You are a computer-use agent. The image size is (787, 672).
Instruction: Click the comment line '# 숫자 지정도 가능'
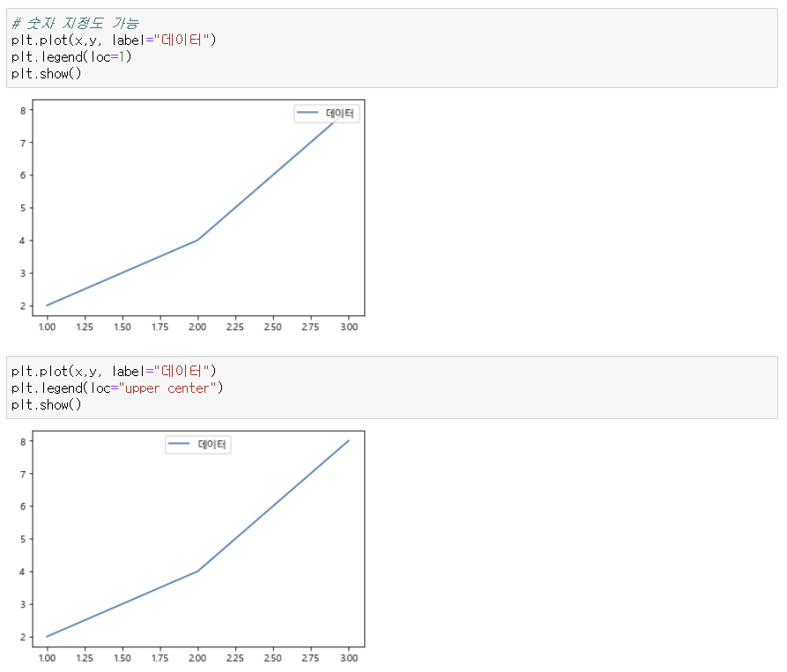tap(75, 23)
